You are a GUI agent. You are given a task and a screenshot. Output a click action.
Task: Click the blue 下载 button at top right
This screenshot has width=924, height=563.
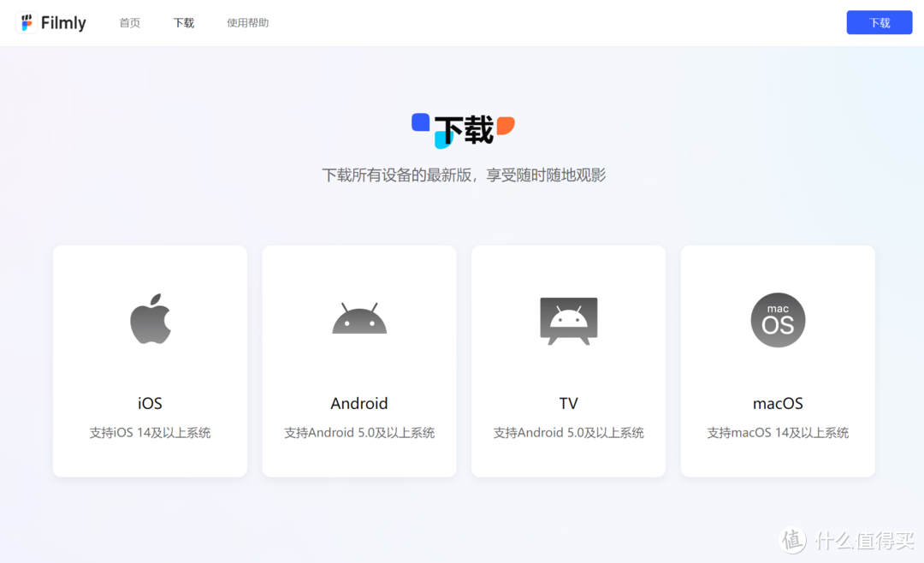pos(880,22)
